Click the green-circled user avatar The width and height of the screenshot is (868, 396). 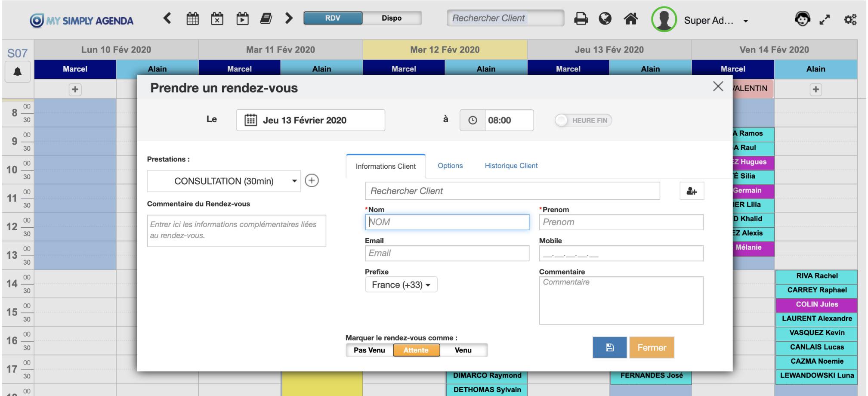[664, 19]
